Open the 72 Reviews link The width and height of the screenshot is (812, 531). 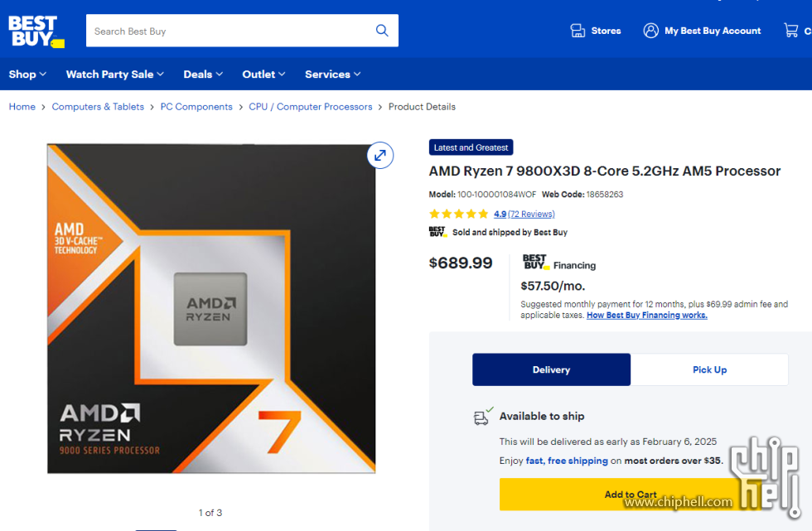(531, 214)
